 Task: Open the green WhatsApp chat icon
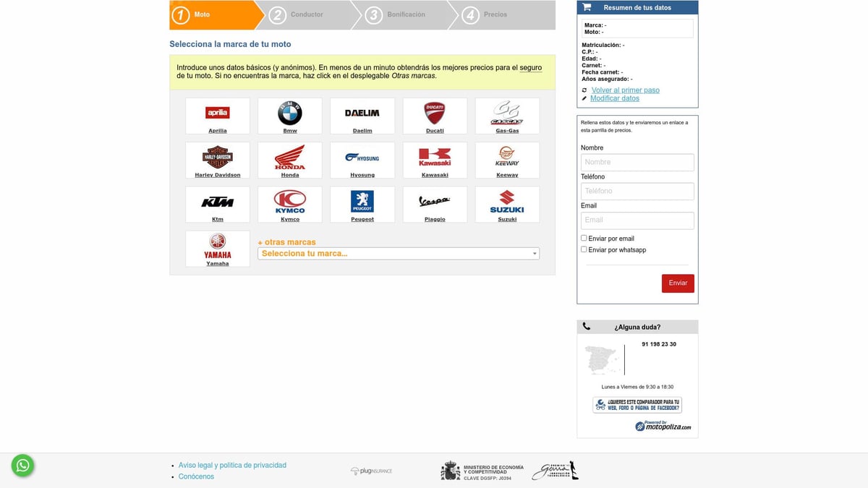(x=23, y=466)
